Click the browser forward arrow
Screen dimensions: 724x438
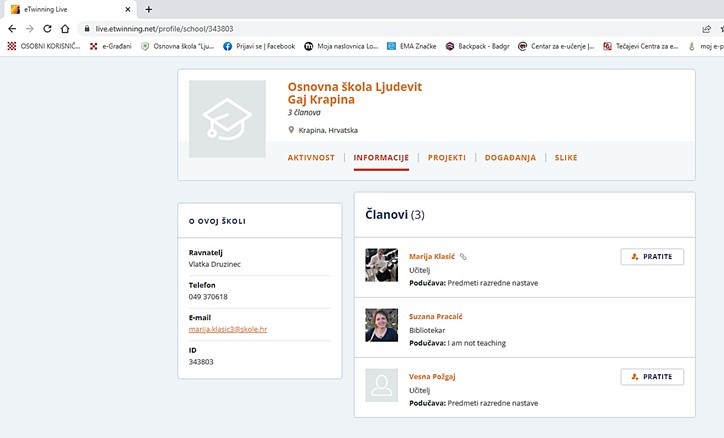(30, 29)
